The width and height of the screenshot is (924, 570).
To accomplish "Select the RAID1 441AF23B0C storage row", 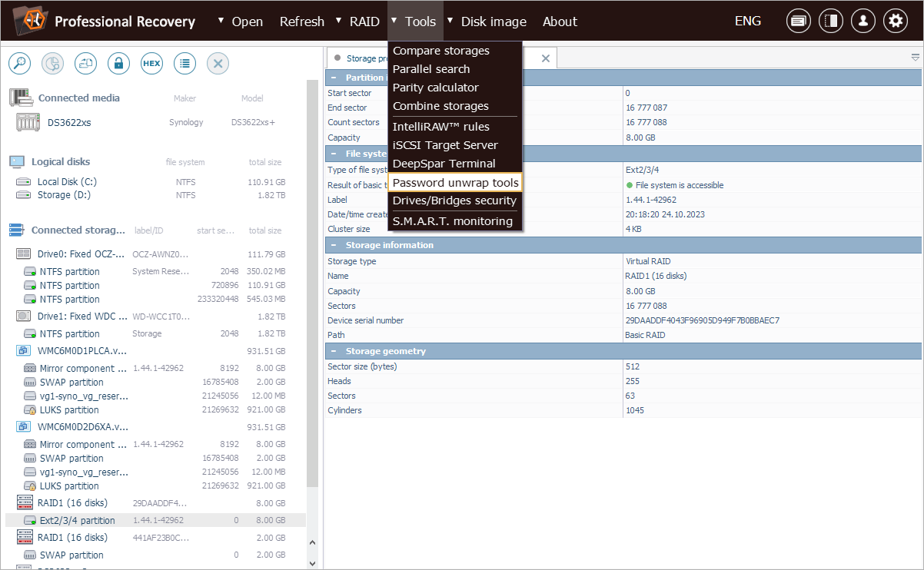I will point(155,538).
